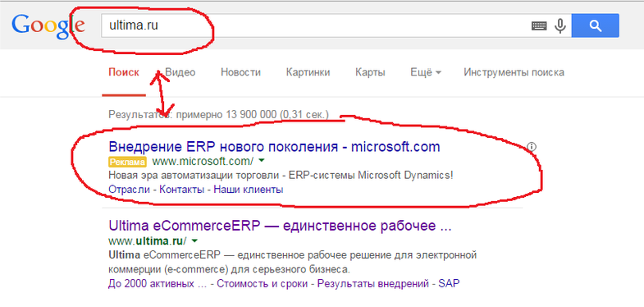Expand arrow next to www.microsoft.com/
The width and height of the screenshot is (644, 307).
(x=261, y=161)
